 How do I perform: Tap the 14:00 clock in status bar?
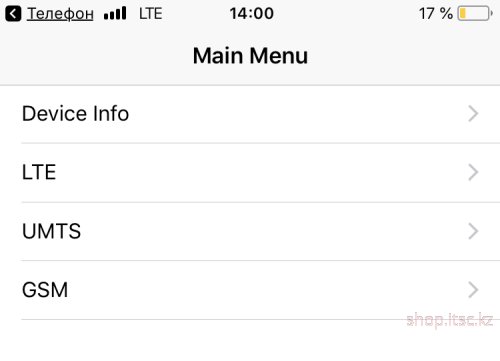(252, 14)
